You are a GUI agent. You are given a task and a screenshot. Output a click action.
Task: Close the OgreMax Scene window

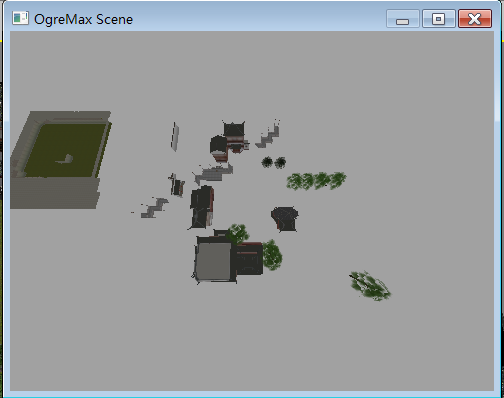(475, 19)
